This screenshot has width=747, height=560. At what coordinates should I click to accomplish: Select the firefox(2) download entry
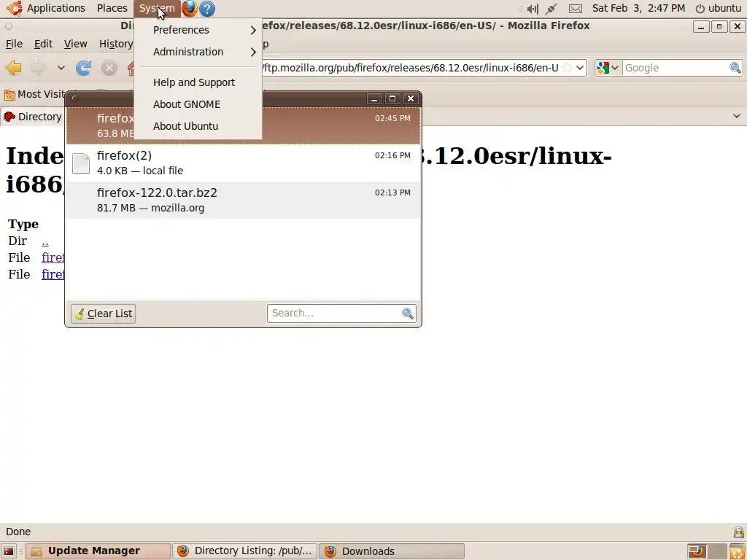pos(243,163)
